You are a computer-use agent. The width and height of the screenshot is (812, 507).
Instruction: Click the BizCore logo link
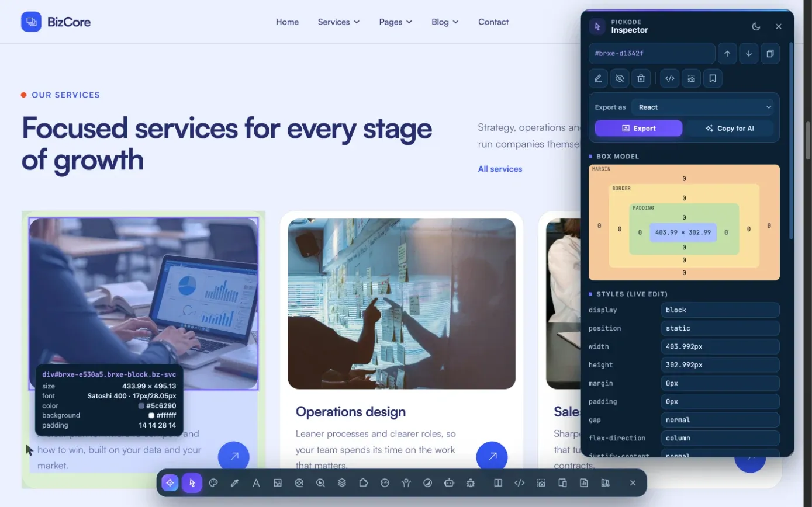coord(56,22)
